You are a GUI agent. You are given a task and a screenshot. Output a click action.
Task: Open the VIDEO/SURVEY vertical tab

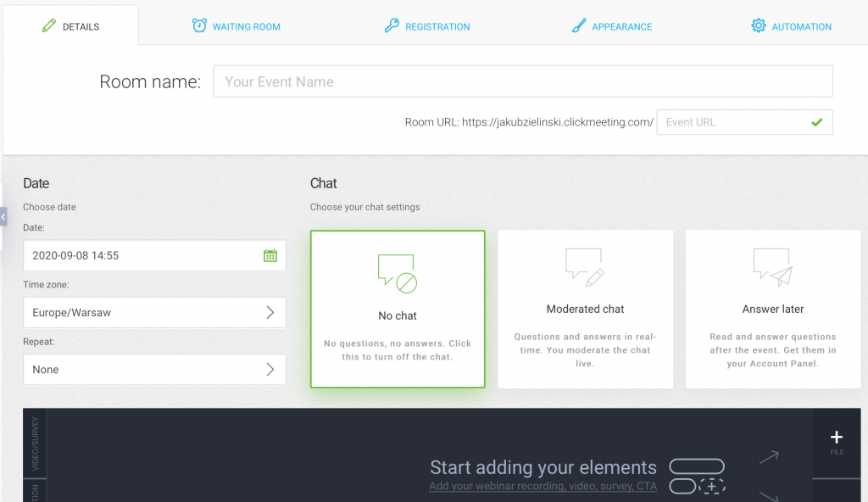[x=35, y=443]
